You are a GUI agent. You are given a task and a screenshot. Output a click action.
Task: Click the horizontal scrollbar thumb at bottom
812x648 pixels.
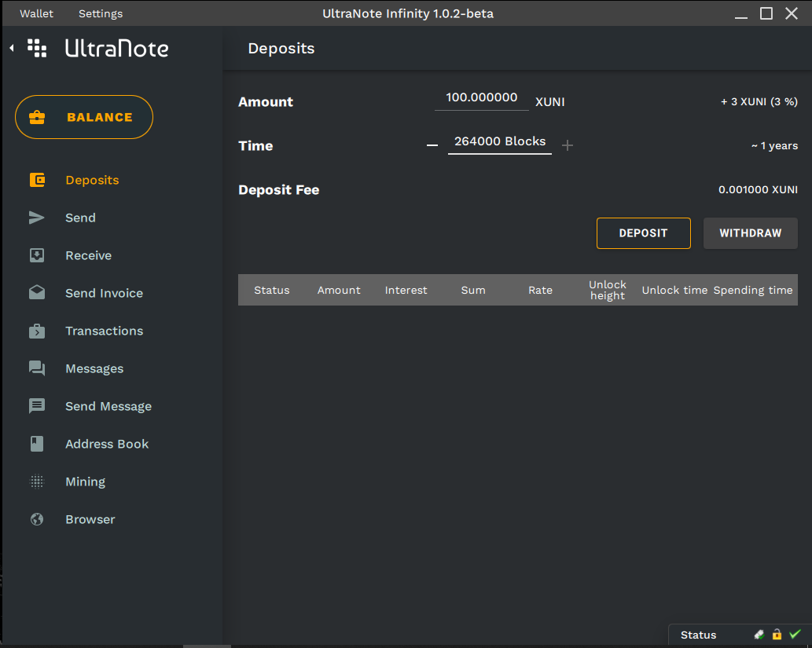coord(207,646)
